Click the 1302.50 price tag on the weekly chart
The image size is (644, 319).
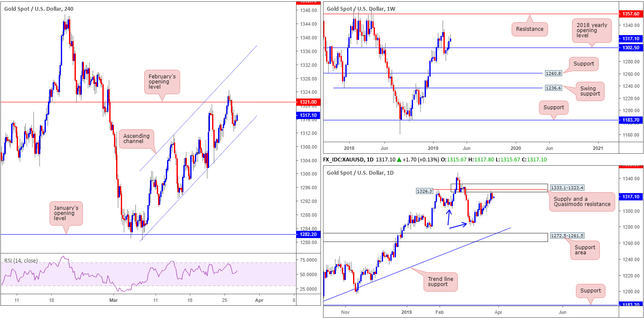(x=632, y=48)
